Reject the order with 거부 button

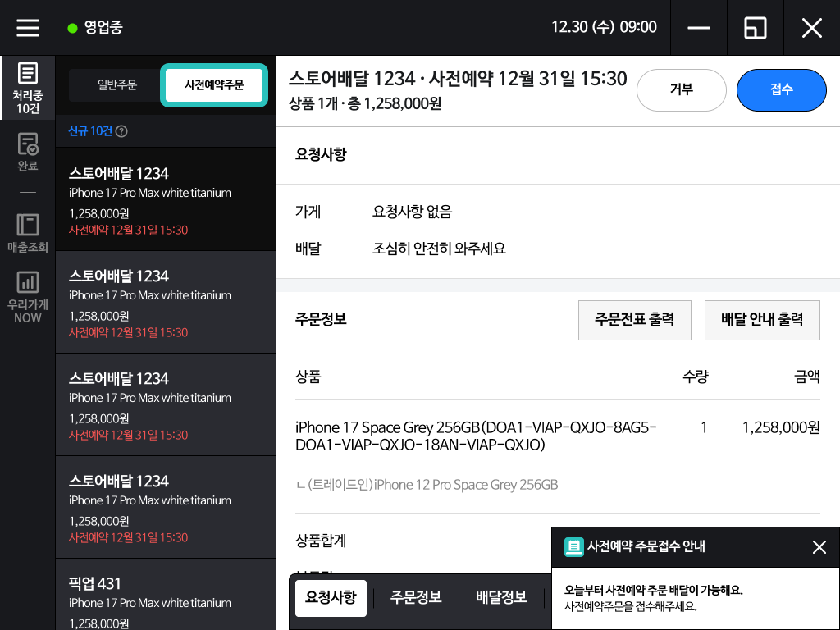pyautogui.click(x=682, y=90)
